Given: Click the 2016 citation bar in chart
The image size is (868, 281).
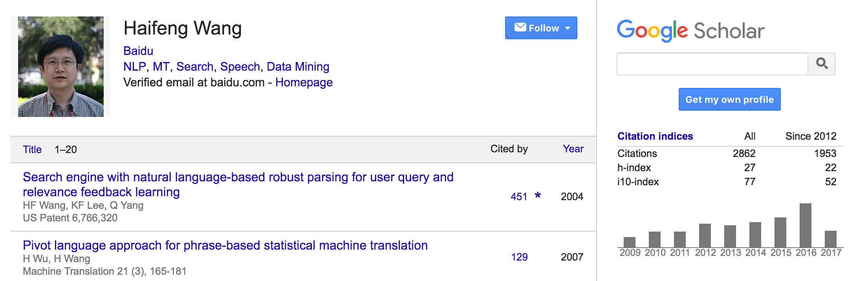Looking at the screenshot, I should [x=805, y=225].
